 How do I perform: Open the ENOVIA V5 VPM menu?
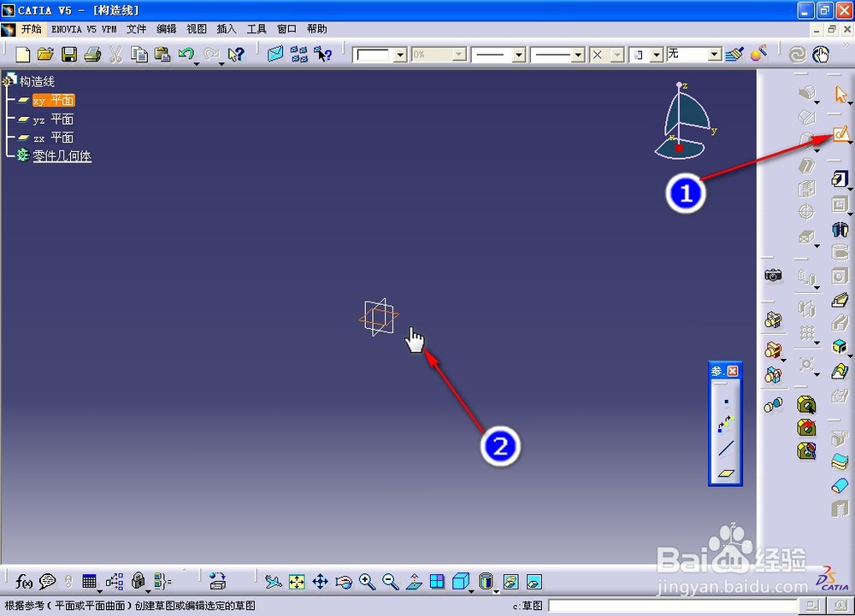tap(84, 29)
